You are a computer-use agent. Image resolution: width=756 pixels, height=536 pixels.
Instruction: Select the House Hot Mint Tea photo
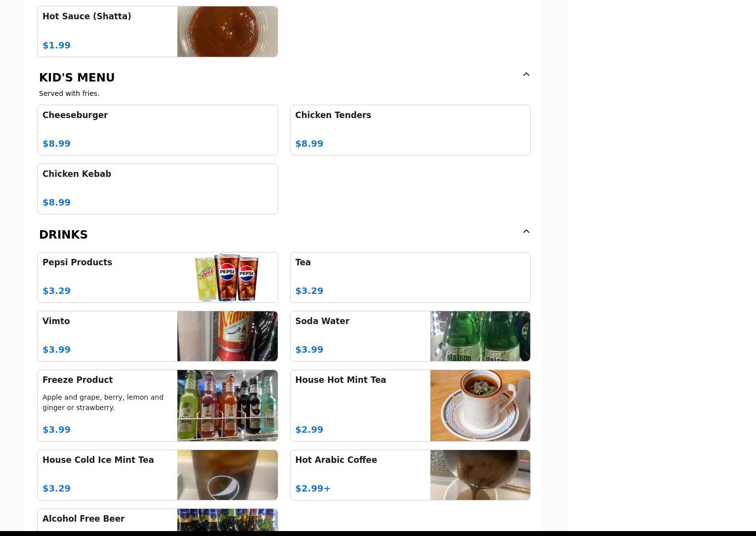[480, 406]
